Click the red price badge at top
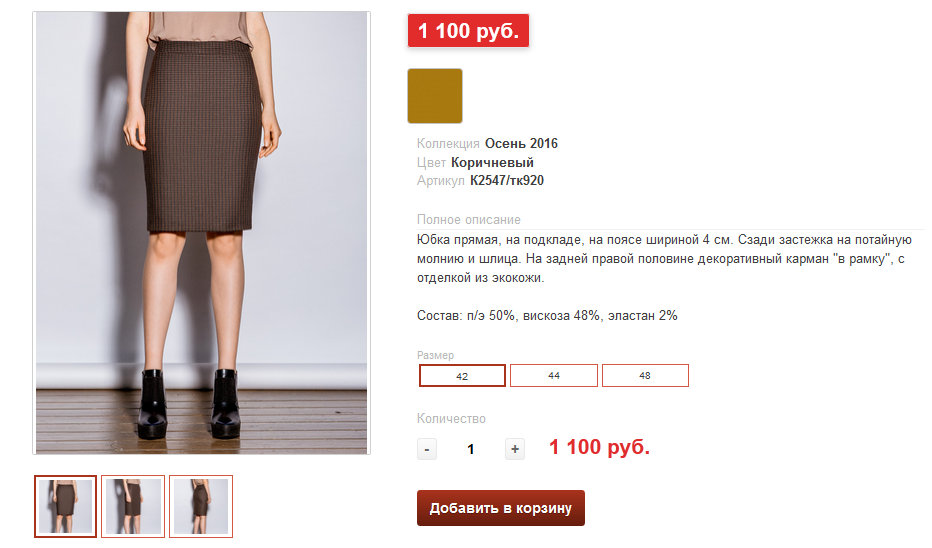The image size is (932, 548). pyautogui.click(x=468, y=31)
